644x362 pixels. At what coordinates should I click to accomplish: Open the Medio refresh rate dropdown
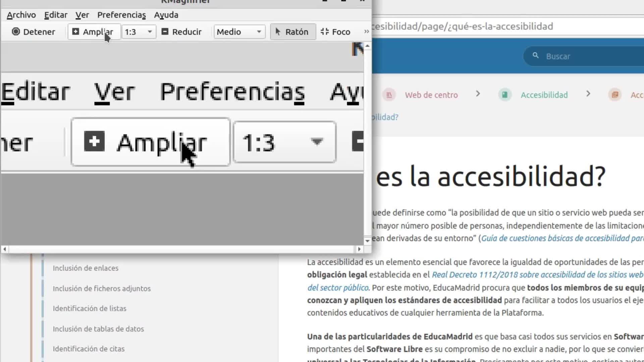click(x=239, y=32)
